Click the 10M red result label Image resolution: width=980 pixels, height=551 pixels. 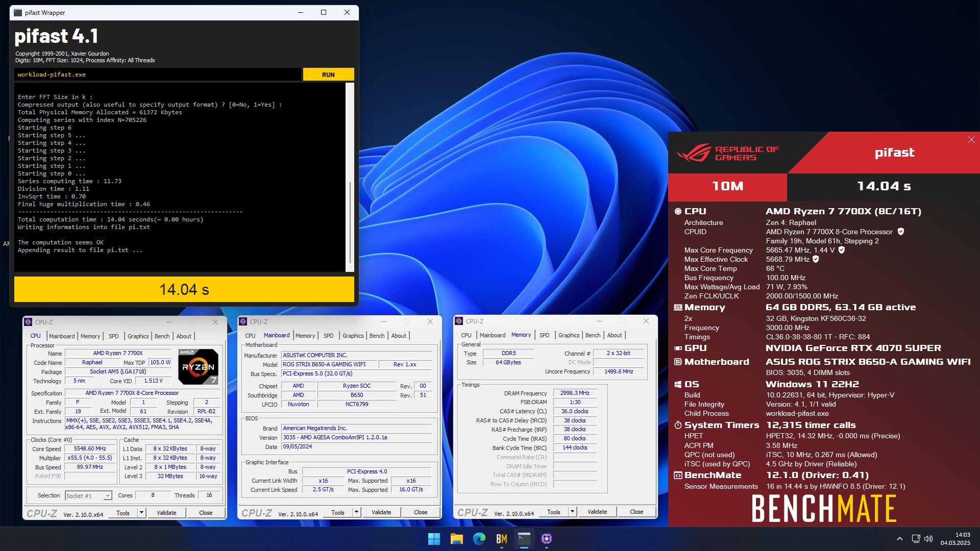[x=727, y=186]
